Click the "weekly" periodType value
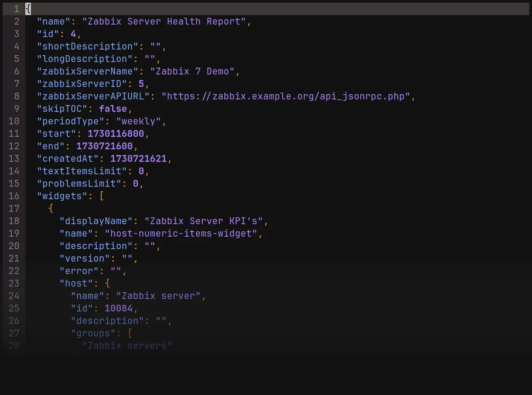Screen dimensions: 532x395 [139, 121]
